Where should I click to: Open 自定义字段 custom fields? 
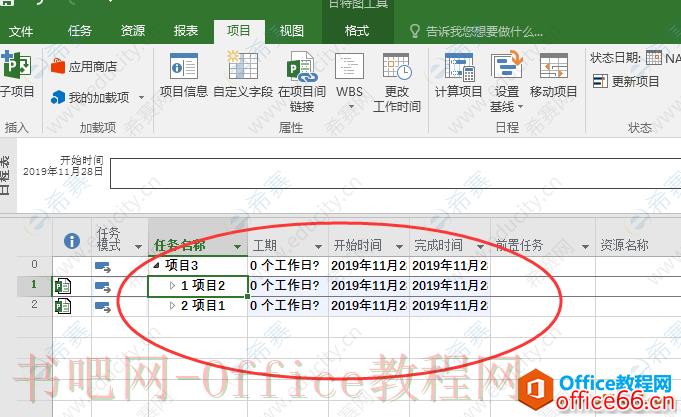pos(243,75)
